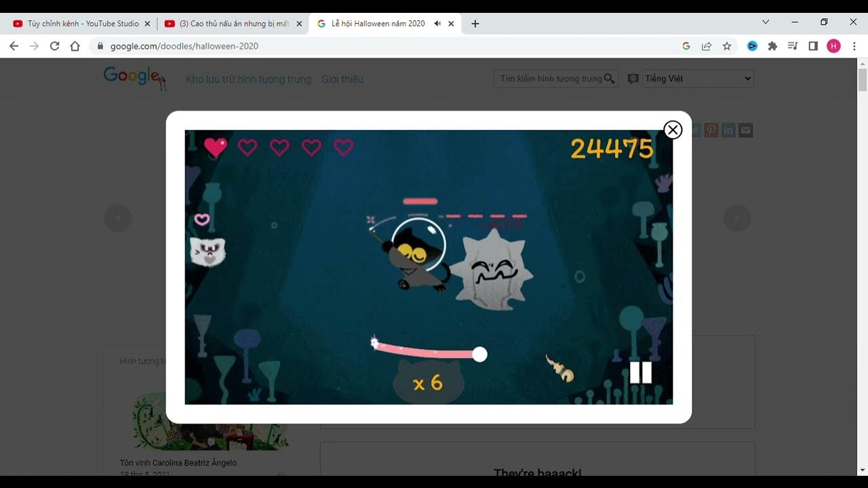Click the spiky white ghost enemy
The image size is (868, 488).
coord(493,270)
